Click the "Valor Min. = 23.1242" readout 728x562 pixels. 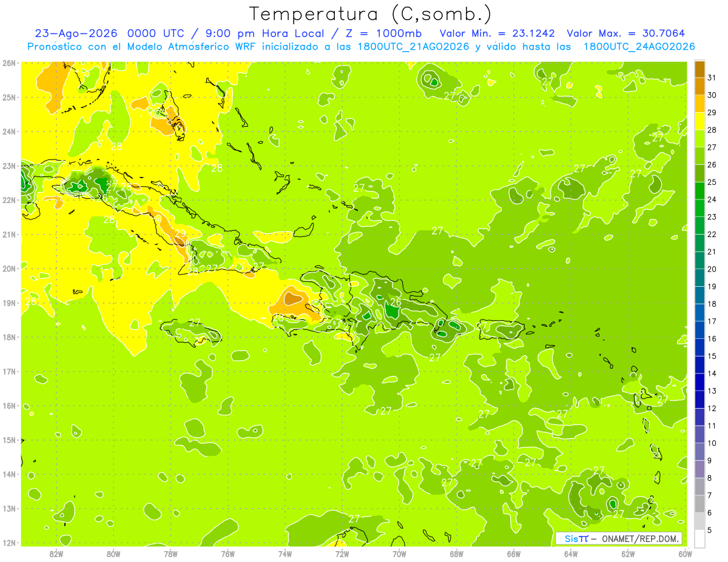pyautogui.click(x=497, y=33)
